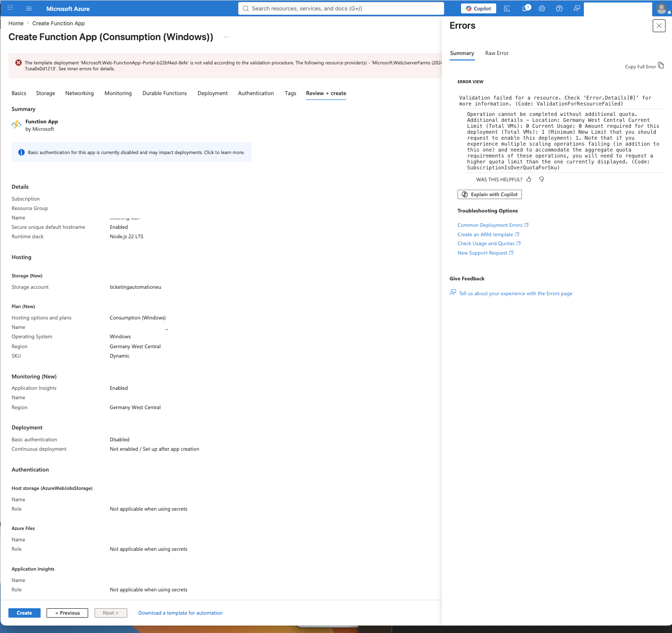Screen dimensions: 672x633
Task: Go to the Authentication tab
Action: point(256,93)
